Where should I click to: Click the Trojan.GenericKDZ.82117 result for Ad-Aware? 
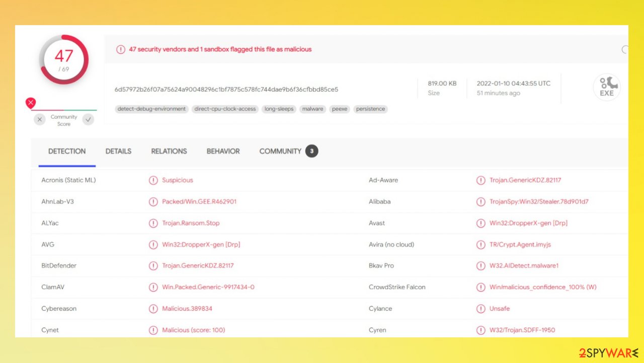coord(525,180)
